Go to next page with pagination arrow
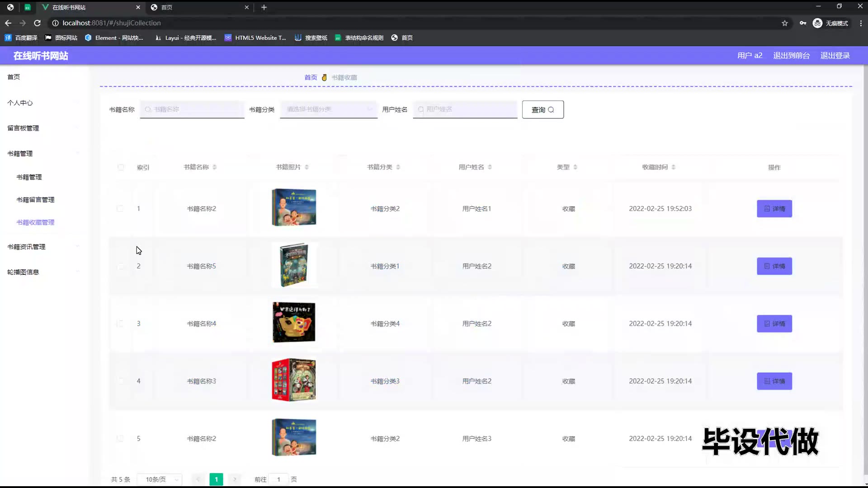 235,479
